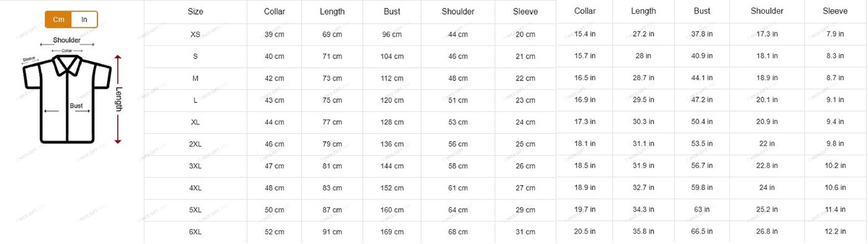Click the 64 cm shoulder cell
Screen dimensions: 868x244
pyautogui.click(x=458, y=210)
